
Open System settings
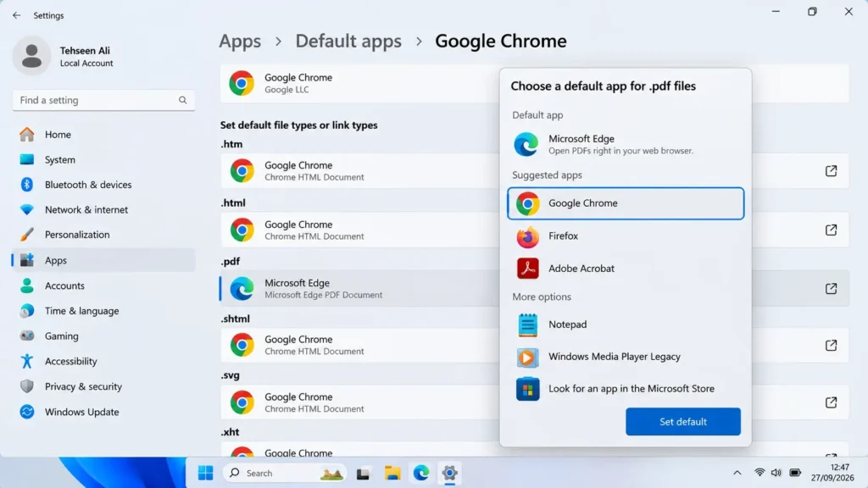(x=103, y=159)
